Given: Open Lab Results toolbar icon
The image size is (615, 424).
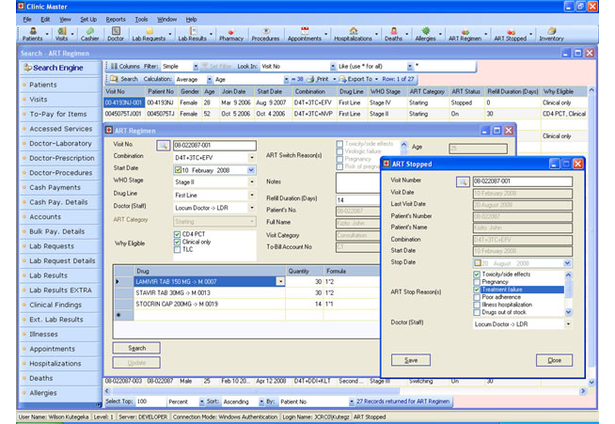Looking at the screenshot, I should [193, 34].
